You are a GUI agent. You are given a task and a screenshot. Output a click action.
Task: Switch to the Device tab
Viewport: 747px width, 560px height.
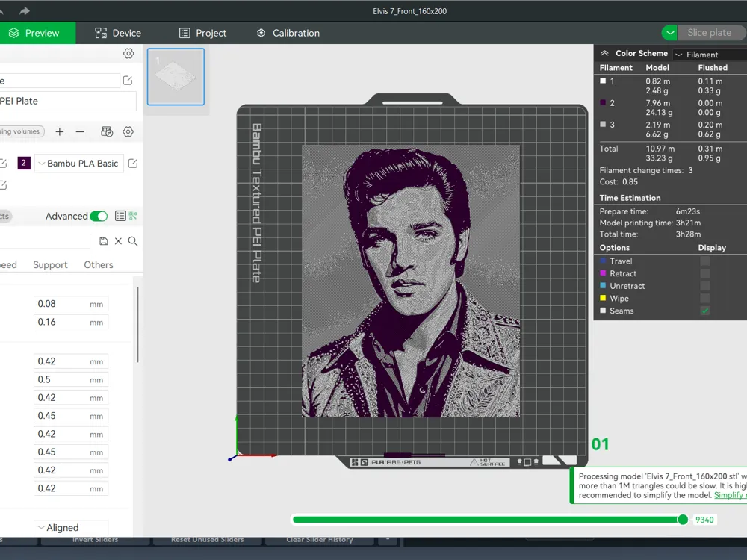[x=118, y=33]
